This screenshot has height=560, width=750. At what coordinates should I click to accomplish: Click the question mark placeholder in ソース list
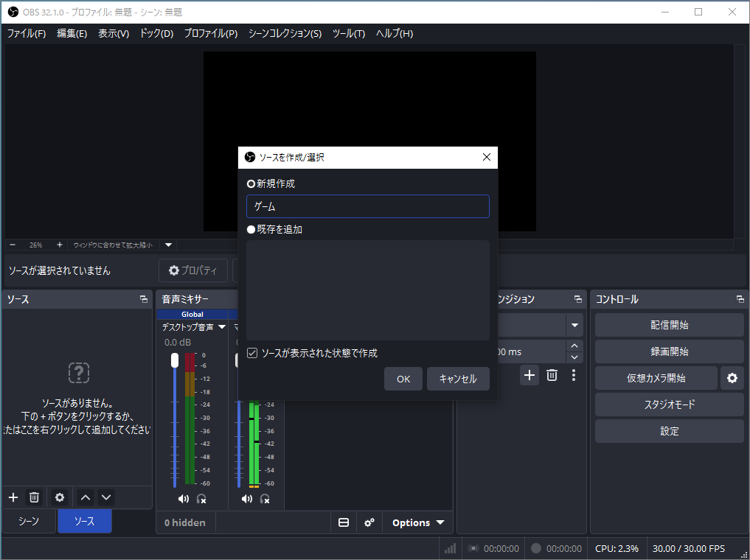(x=79, y=372)
